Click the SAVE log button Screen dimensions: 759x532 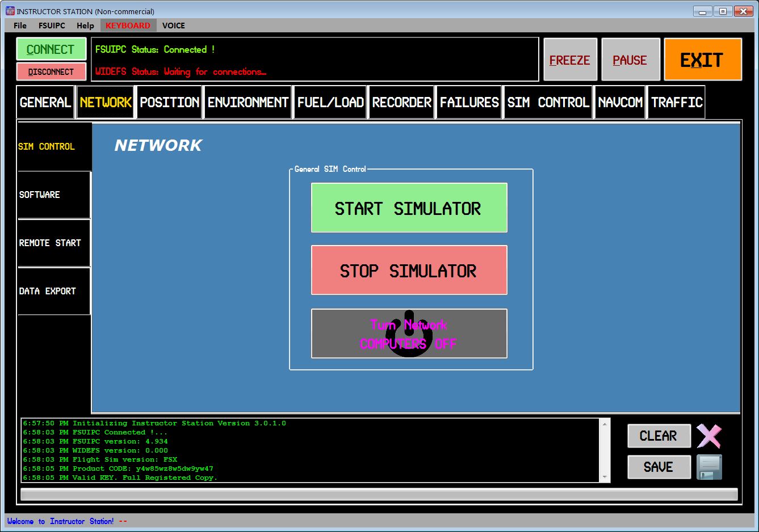coord(659,467)
